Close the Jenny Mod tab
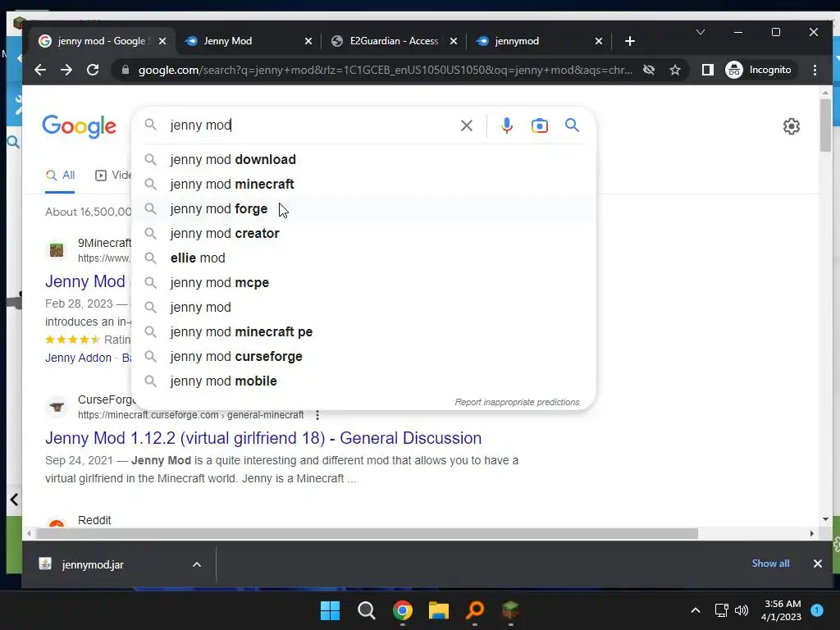 coord(308,41)
